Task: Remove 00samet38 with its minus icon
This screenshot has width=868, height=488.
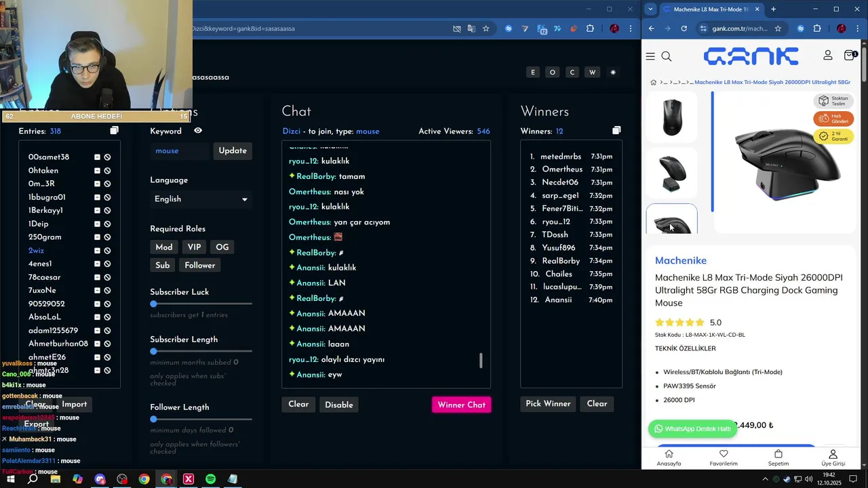Action: pos(97,157)
